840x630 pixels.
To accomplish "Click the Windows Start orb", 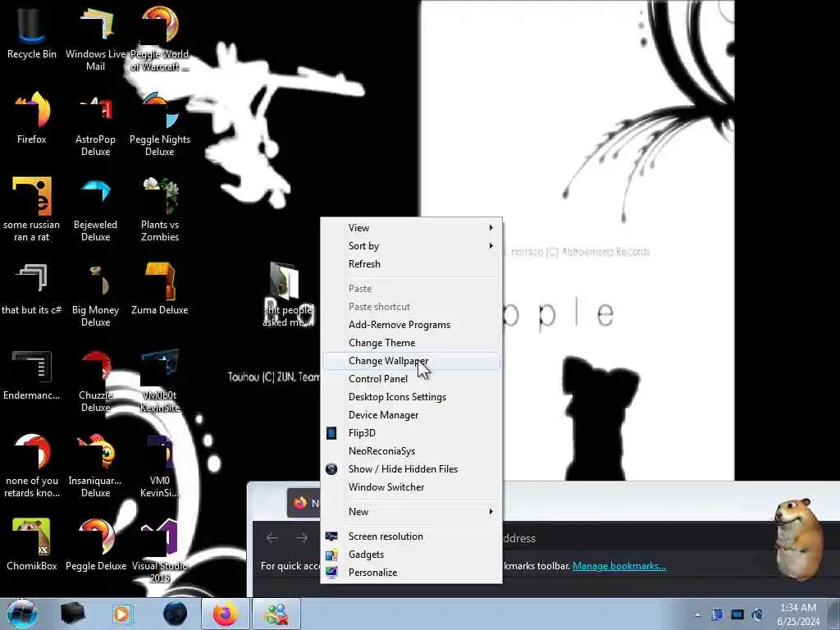I will pyautogui.click(x=21, y=614).
